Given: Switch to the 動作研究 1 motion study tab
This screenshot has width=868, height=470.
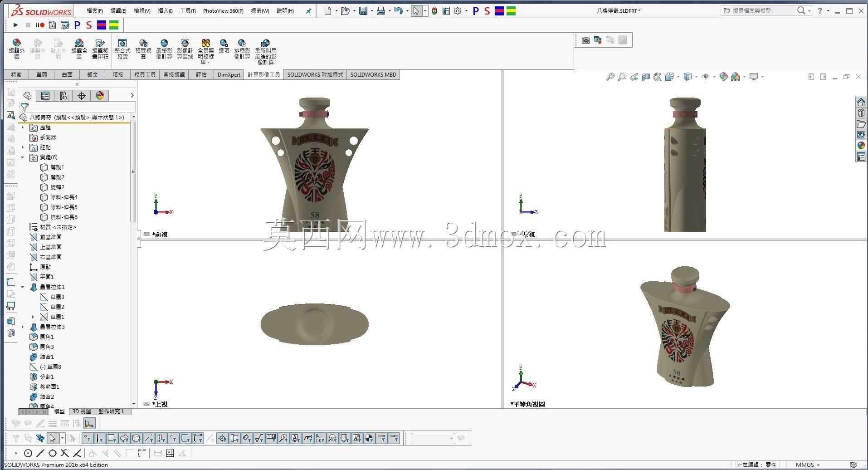Looking at the screenshot, I should [111, 411].
